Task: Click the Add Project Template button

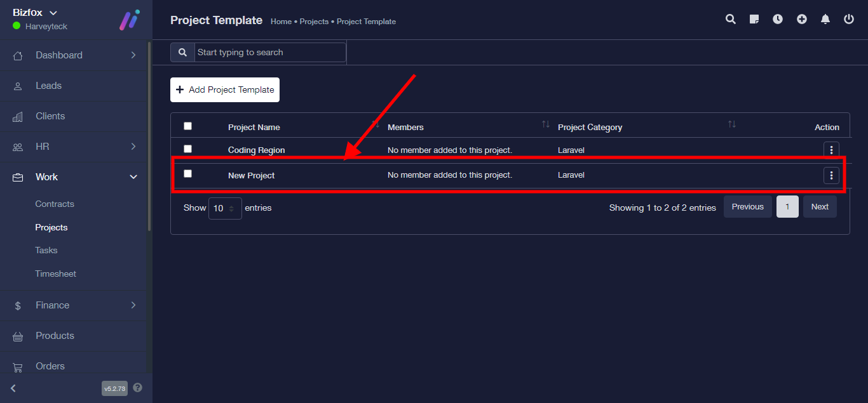Action: [225, 90]
